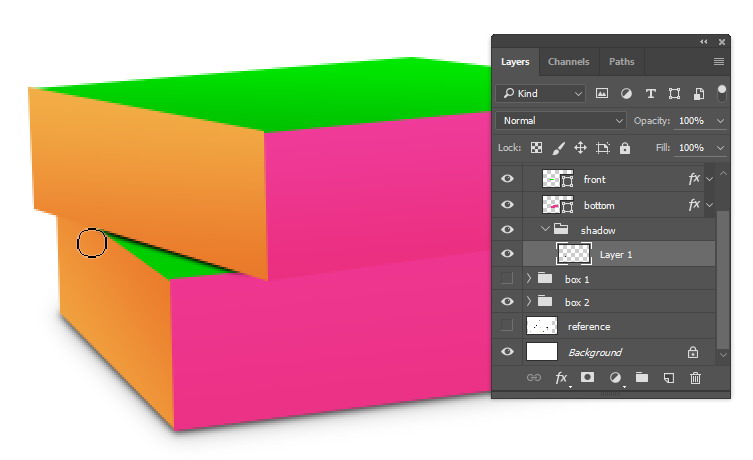Image resolution: width=753 pixels, height=460 pixels.
Task: Create a new layer
Action: pyautogui.click(x=669, y=378)
